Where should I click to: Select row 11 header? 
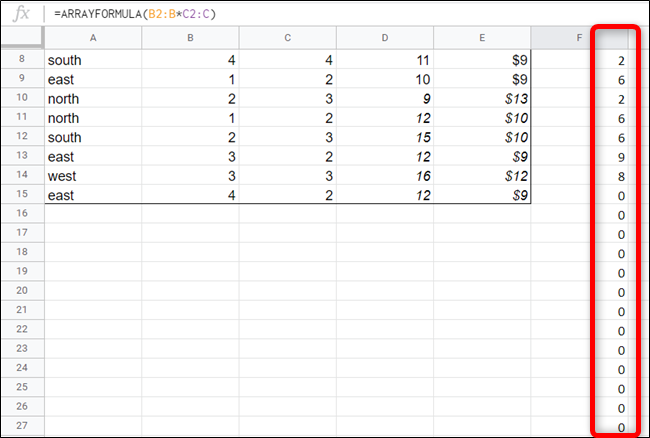coord(22,117)
